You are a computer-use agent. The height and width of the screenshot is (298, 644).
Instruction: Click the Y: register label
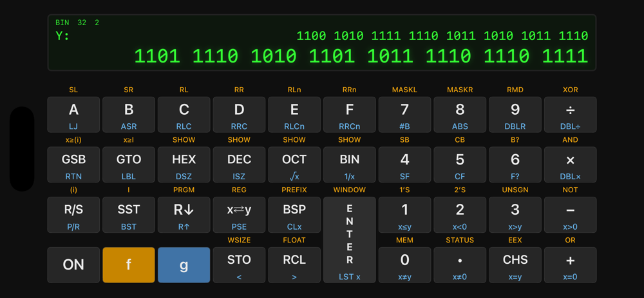point(62,36)
